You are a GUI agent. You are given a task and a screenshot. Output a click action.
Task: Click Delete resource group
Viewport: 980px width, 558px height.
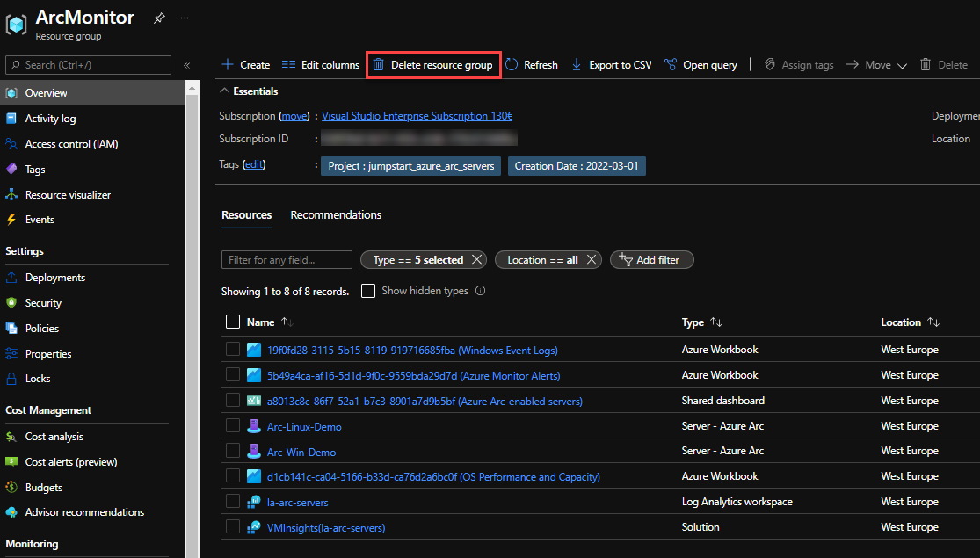pos(433,64)
